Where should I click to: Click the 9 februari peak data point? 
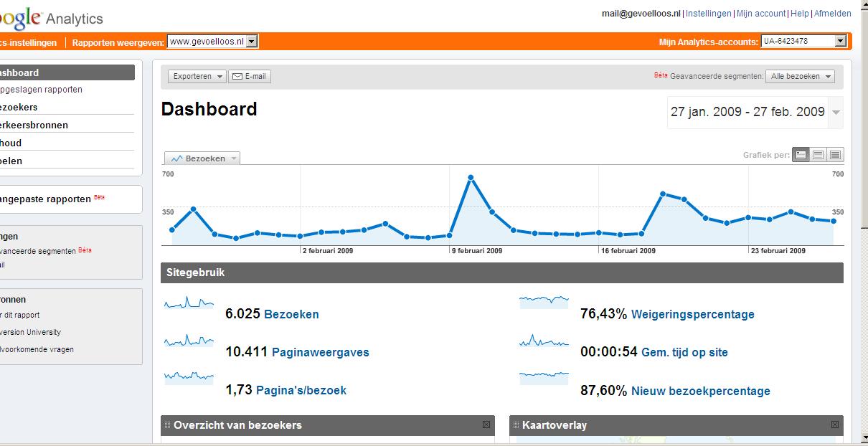pyautogui.click(x=471, y=177)
